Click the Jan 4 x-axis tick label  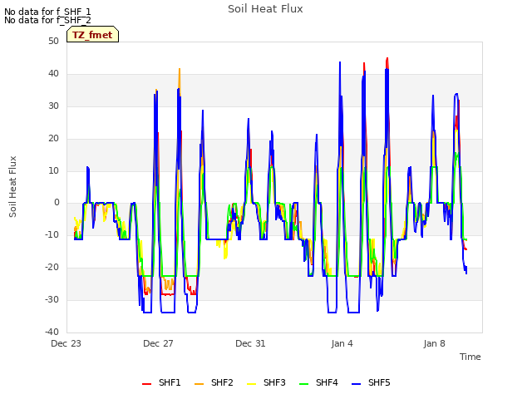coord(342,343)
